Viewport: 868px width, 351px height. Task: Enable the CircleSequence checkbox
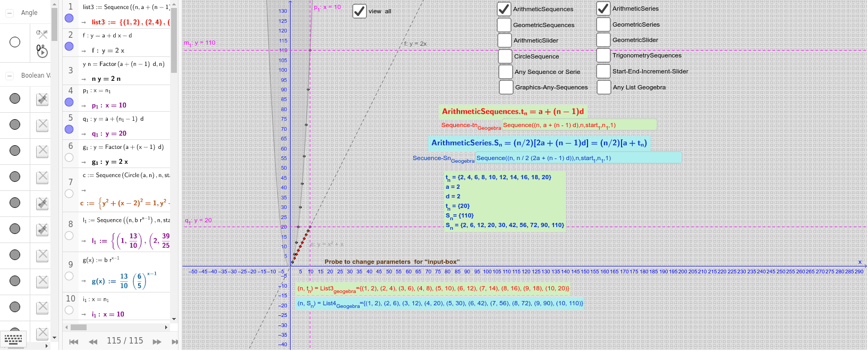tap(505, 56)
